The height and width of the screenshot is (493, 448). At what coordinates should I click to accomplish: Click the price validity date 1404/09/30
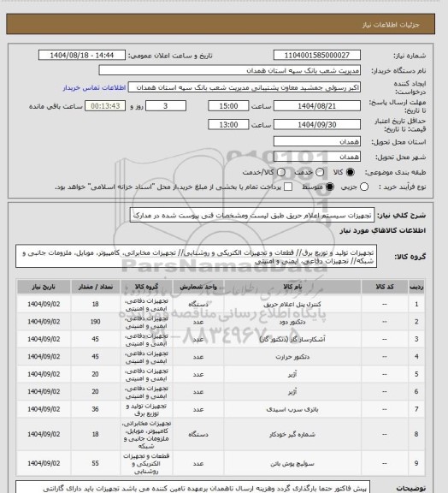click(x=316, y=124)
